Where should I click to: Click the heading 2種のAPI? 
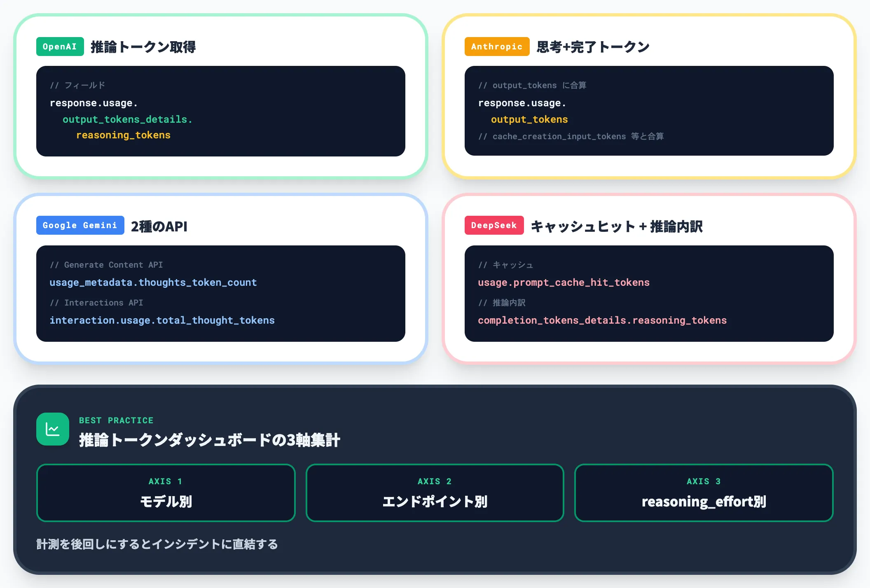pyautogui.click(x=159, y=226)
